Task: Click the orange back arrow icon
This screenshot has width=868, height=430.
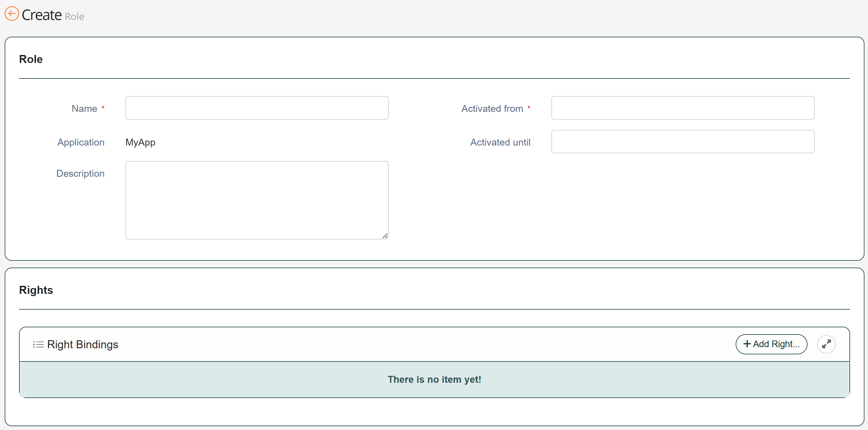Action: 12,14
